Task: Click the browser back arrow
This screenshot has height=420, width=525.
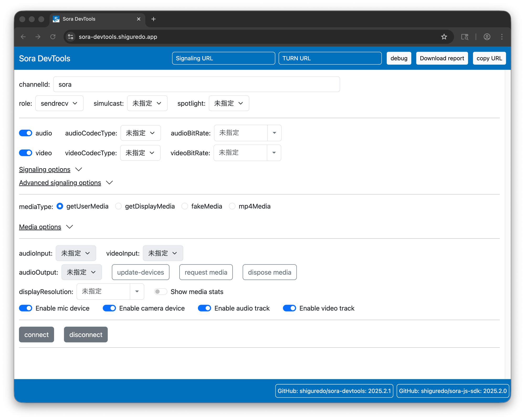Action: pyautogui.click(x=23, y=37)
